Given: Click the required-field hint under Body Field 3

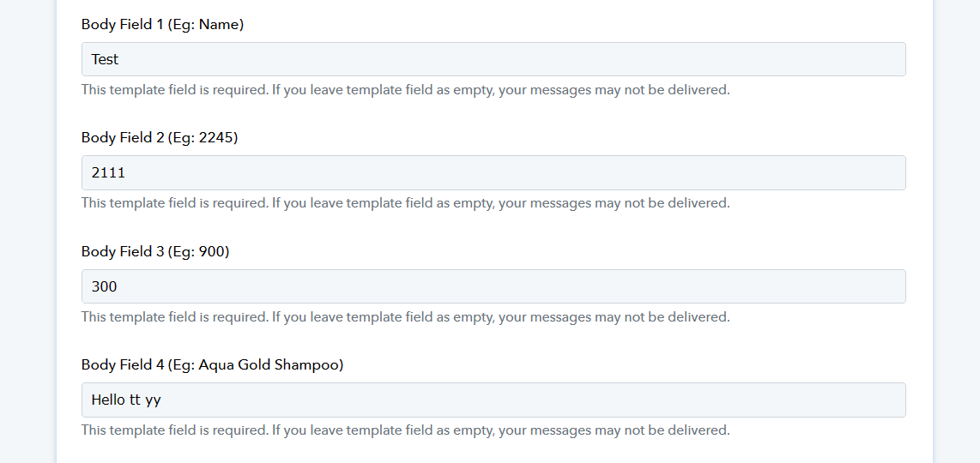Looking at the screenshot, I should (406, 316).
